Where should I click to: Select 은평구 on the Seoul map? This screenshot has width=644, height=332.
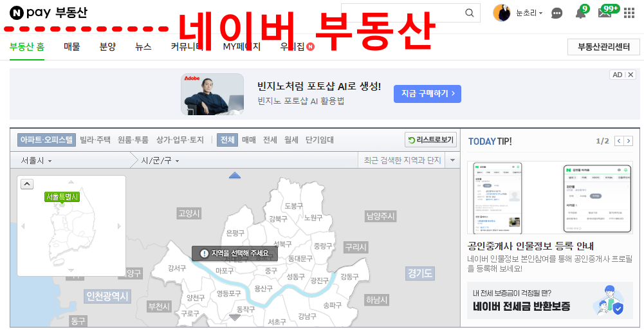pos(235,233)
